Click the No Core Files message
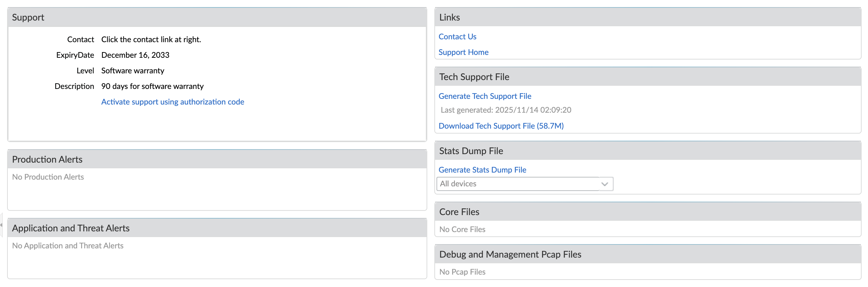Screen dimensions: 868x287 pyautogui.click(x=462, y=230)
